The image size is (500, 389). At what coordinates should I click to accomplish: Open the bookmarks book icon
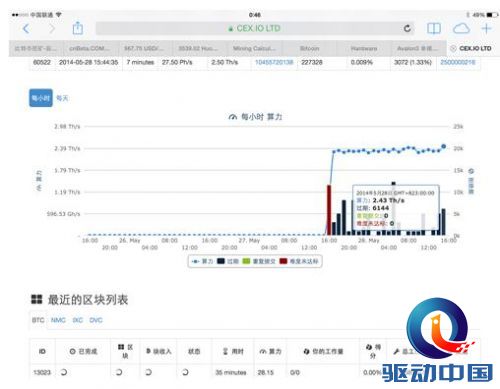click(434, 29)
